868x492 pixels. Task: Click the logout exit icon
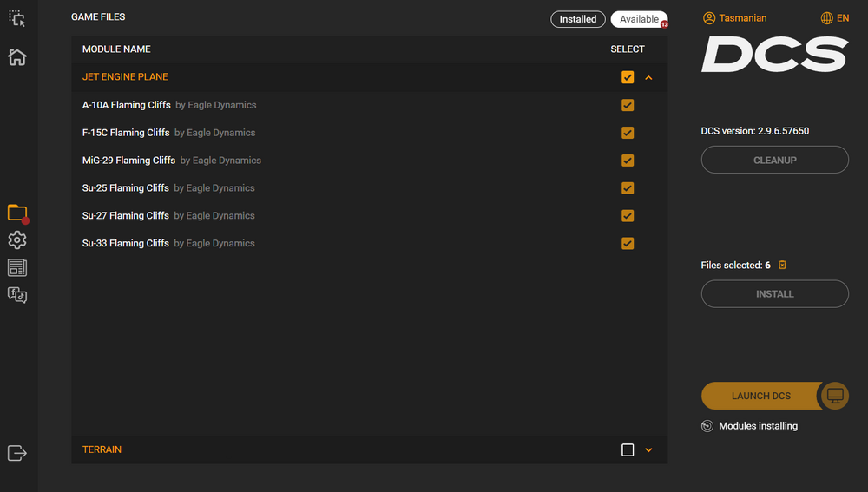tap(17, 452)
